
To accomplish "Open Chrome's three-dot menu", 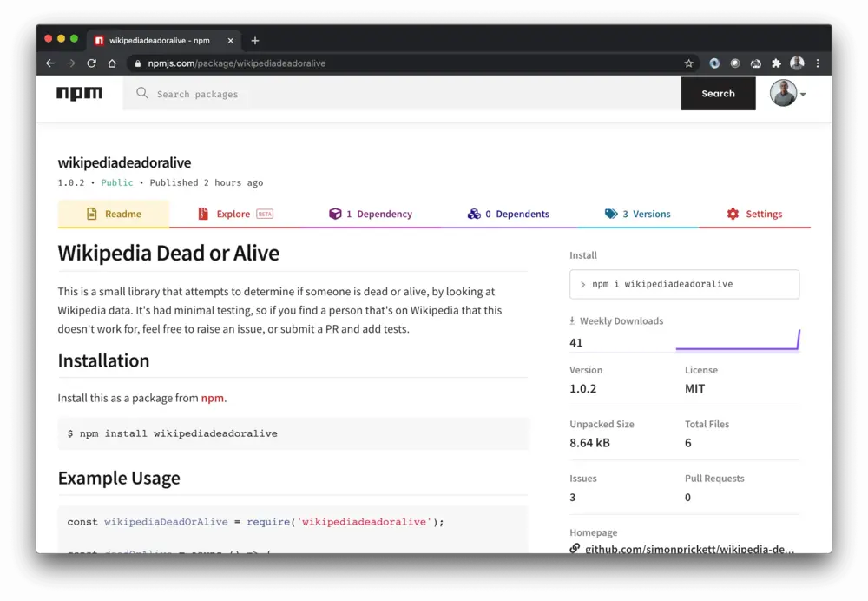I will [x=817, y=63].
